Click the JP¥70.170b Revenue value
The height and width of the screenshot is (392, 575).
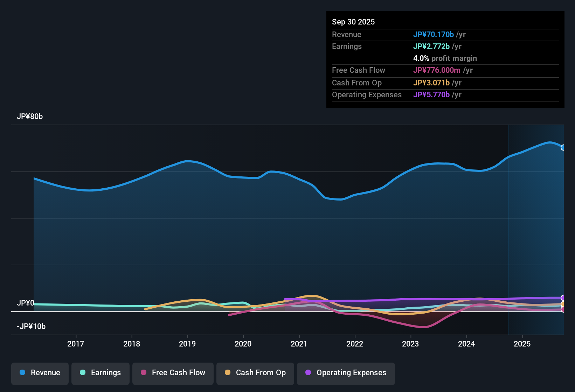click(x=434, y=35)
